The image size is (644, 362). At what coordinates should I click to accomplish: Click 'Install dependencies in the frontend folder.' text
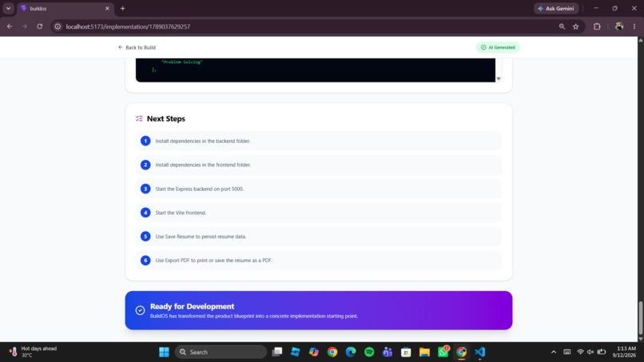[203, 165]
